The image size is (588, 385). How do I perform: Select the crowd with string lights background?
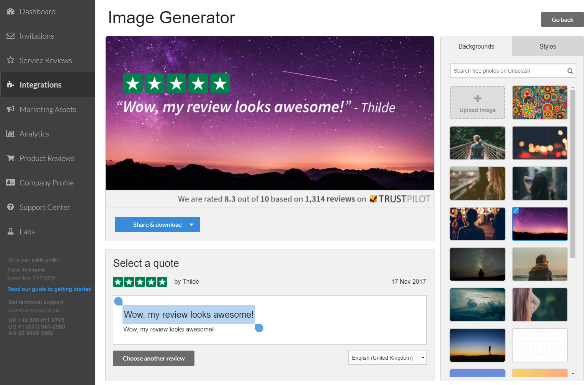point(477,224)
